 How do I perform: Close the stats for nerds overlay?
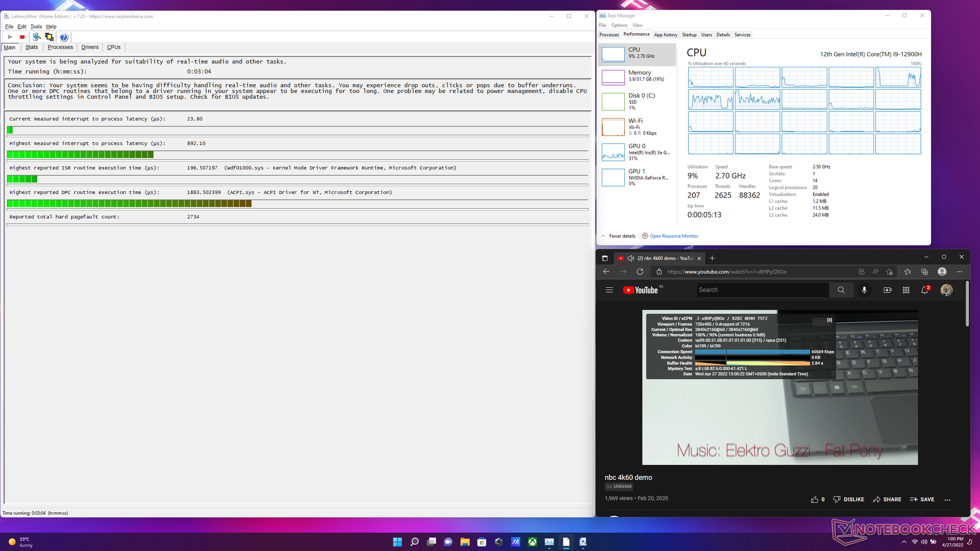click(829, 320)
